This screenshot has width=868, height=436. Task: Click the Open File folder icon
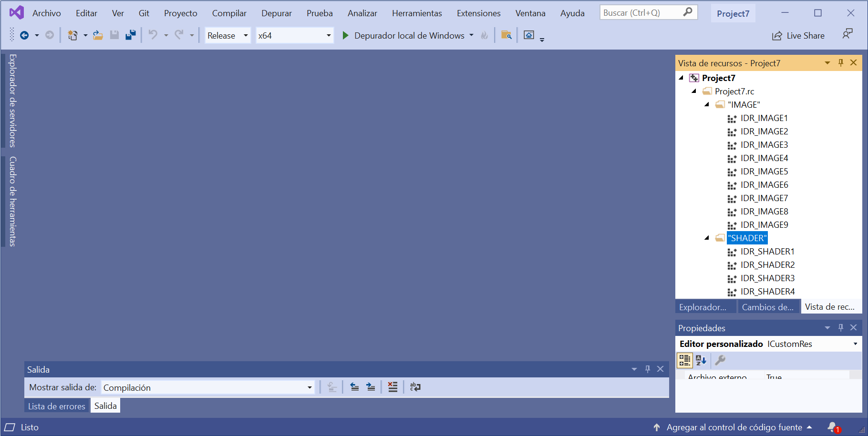pyautogui.click(x=98, y=35)
